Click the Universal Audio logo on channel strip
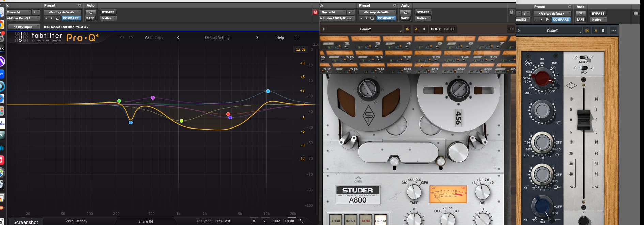644x225 pixels. [571, 85]
